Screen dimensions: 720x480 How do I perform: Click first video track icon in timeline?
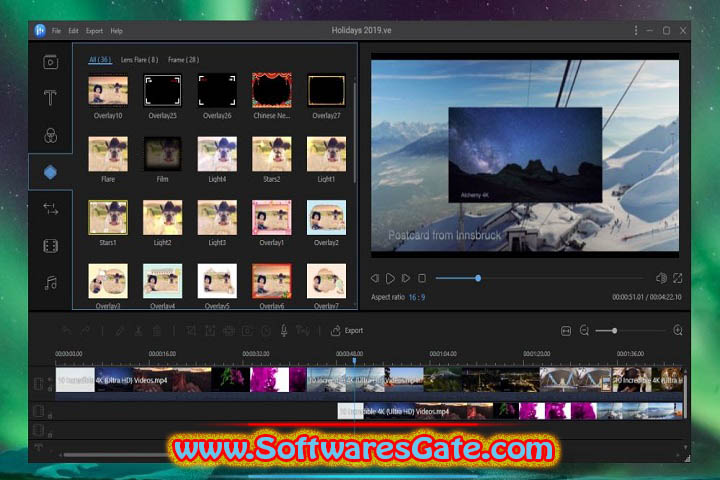[x=39, y=383]
